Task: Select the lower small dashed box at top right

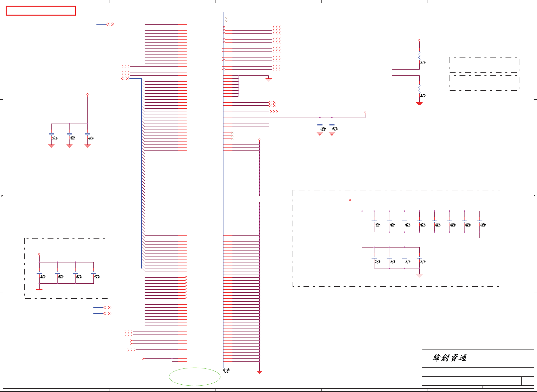Action: pyautogui.click(x=484, y=83)
